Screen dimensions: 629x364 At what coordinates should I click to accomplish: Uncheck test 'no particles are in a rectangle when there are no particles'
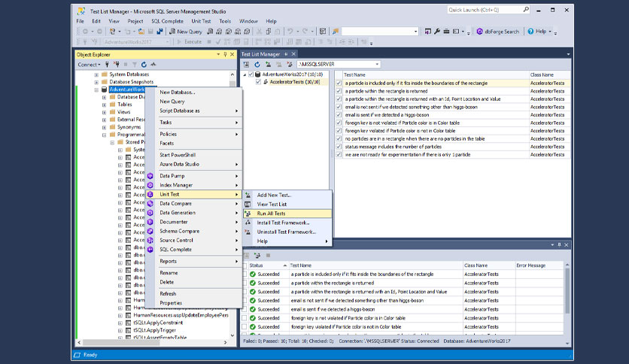[x=339, y=138]
